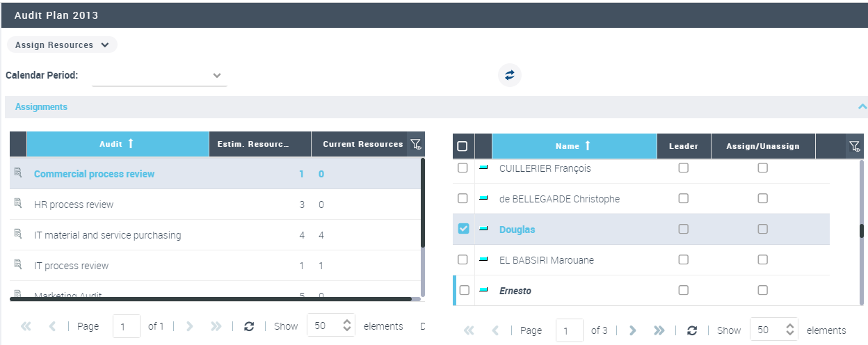
Task: Click the page number field in Audit pager
Action: (x=126, y=326)
